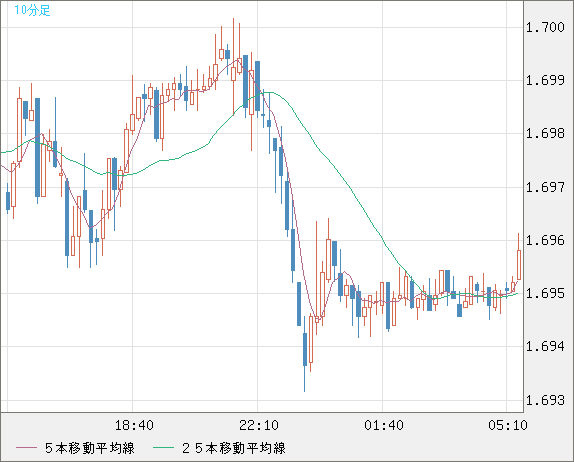Click the 1.696 price axis label

545,241
